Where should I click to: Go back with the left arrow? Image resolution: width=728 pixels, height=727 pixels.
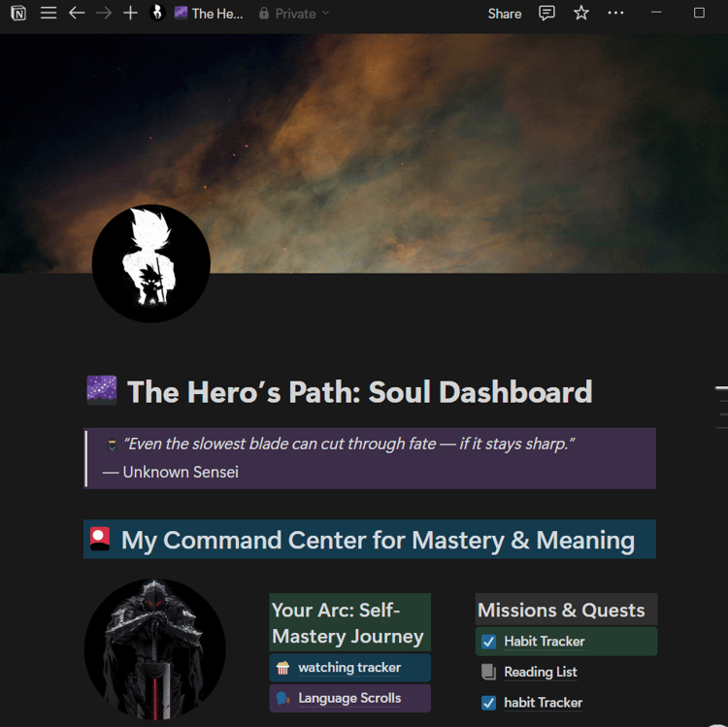[x=77, y=13]
